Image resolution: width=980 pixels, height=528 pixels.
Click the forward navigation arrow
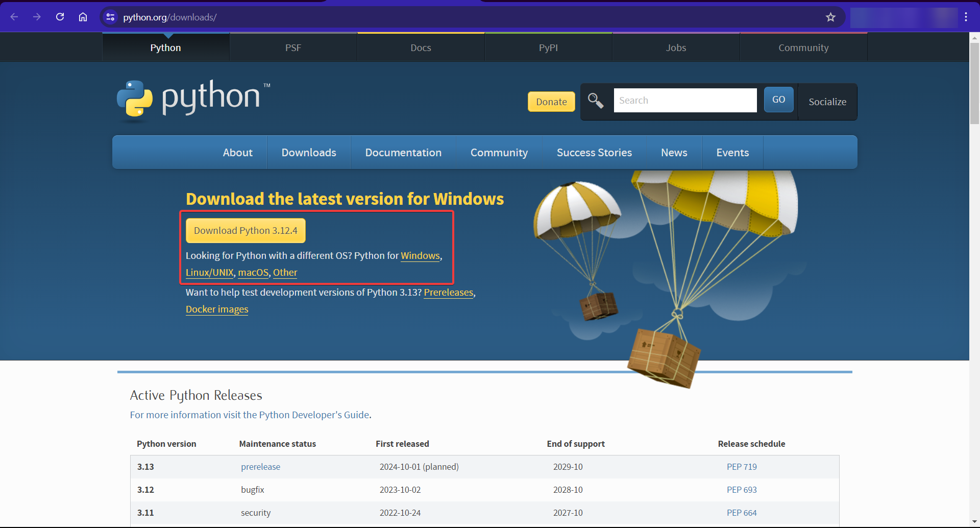37,17
